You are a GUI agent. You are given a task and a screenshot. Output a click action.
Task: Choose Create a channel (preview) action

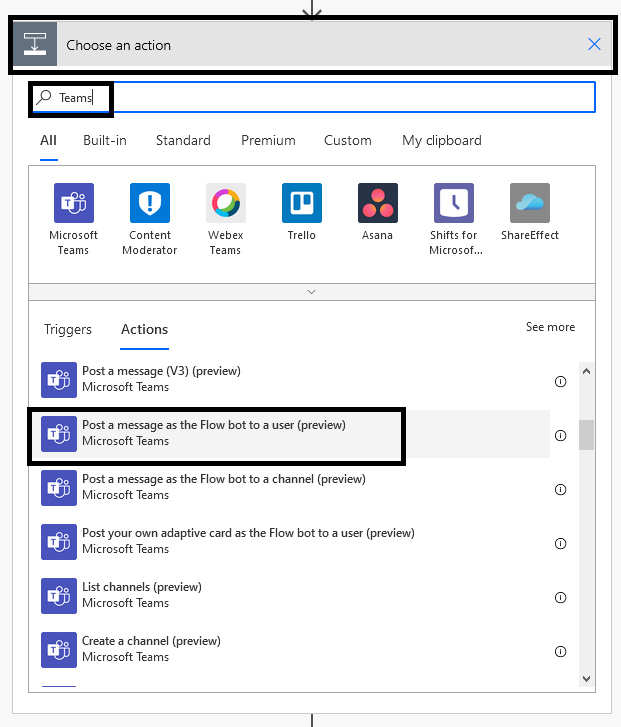click(295, 650)
